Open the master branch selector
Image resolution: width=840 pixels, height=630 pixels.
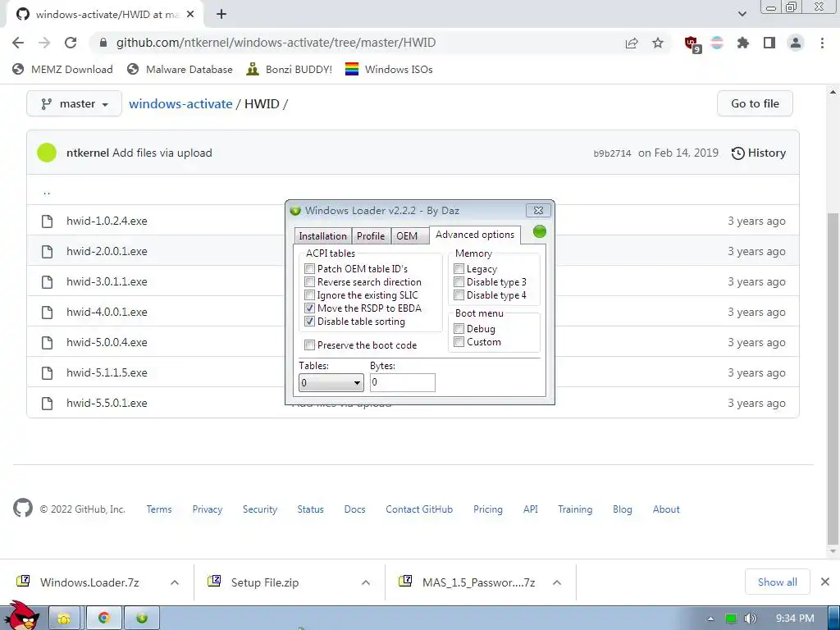click(74, 103)
